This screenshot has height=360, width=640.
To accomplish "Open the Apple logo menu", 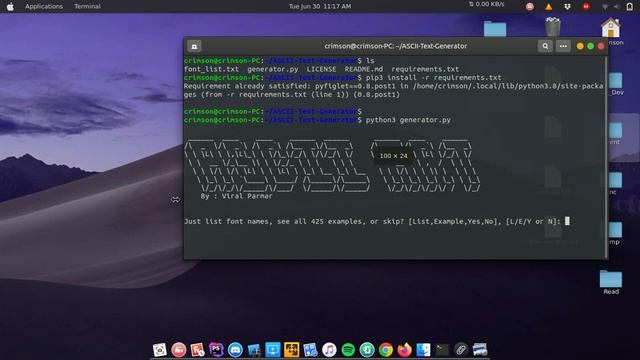I will 10,7.
